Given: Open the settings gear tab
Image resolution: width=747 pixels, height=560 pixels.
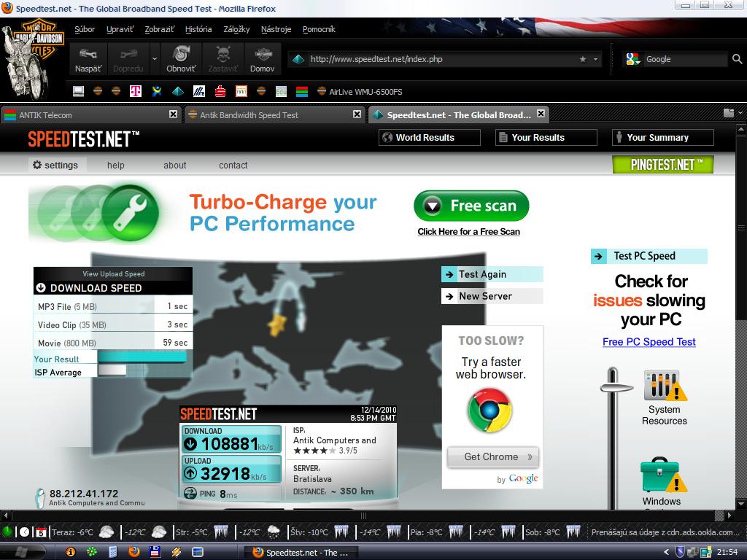Looking at the screenshot, I should coord(55,166).
